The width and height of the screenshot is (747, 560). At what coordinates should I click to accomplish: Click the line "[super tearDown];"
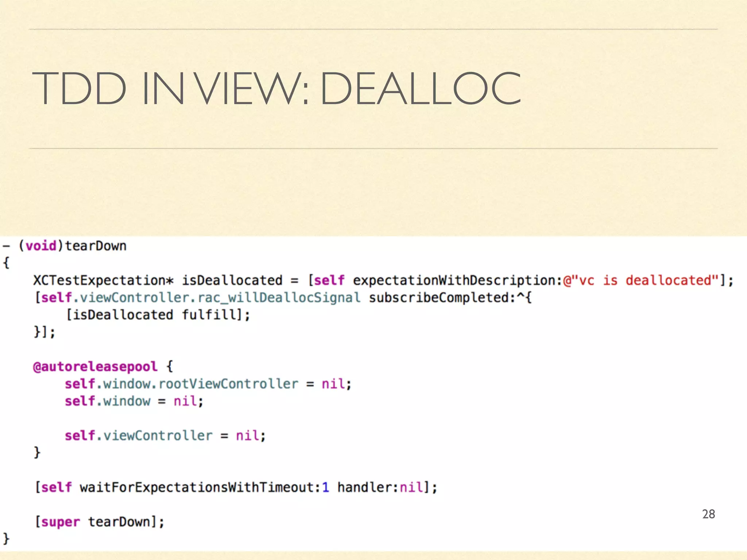coord(99,522)
